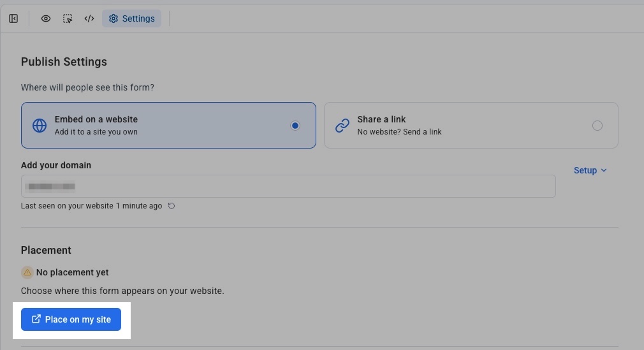This screenshot has width=644, height=350.
Task: Switch to the Settings tab
Action: tap(131, 18)
